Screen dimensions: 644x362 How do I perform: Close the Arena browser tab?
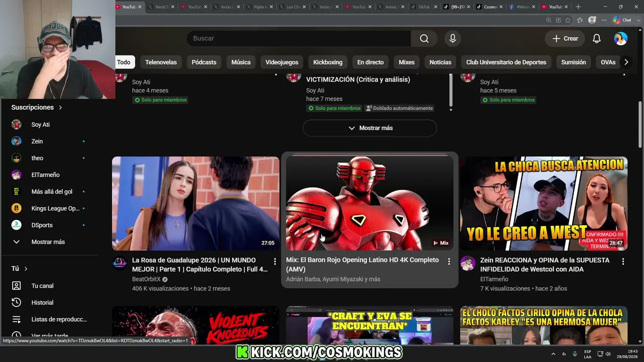click(403, 7)
